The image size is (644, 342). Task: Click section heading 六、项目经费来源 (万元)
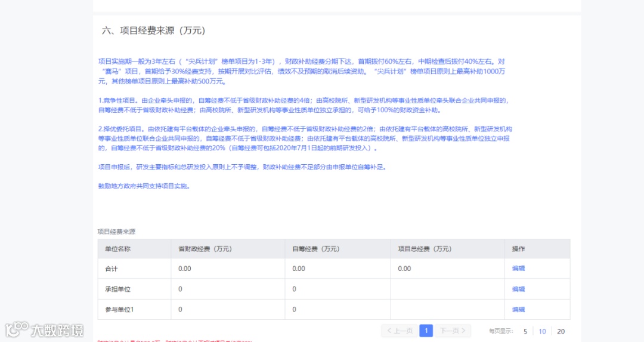click(x=153, y=30)
